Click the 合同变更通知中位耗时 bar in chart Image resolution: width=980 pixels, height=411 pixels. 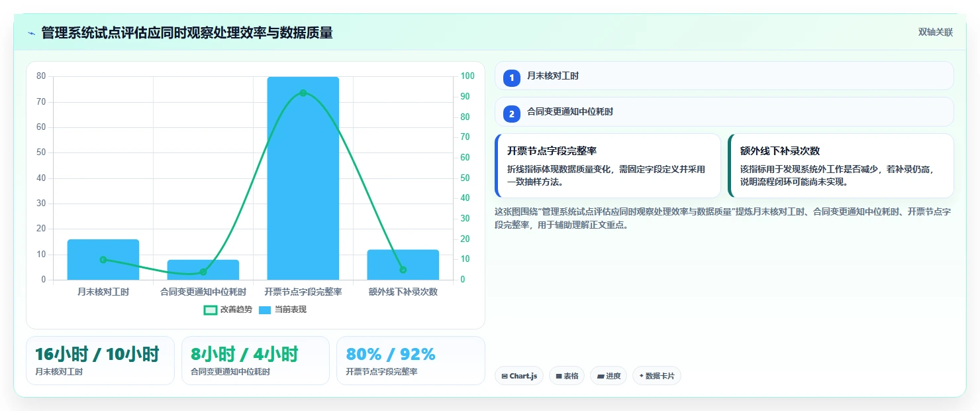click(203, 270)
